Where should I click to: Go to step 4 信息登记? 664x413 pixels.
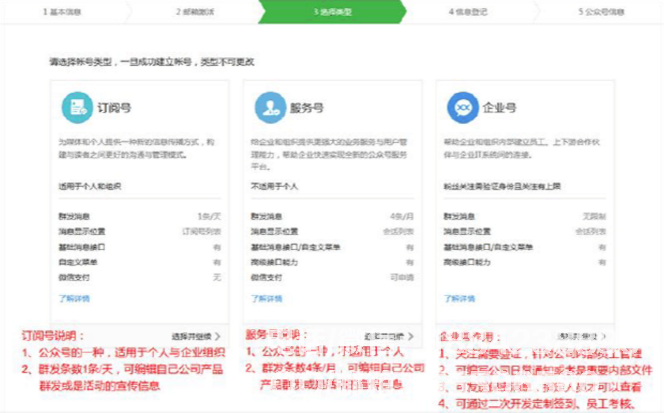coord(468,12)
